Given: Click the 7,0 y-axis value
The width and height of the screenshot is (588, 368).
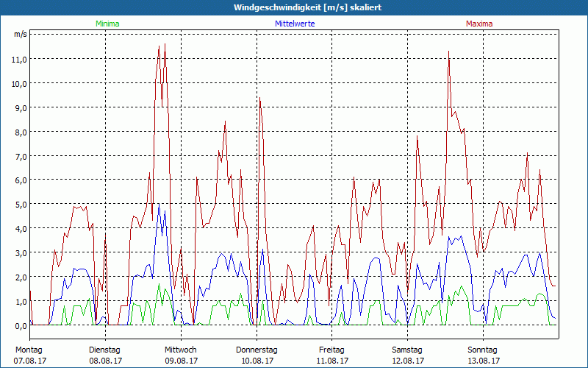Looking at the screenshot, I should click(x=21, y=157).
